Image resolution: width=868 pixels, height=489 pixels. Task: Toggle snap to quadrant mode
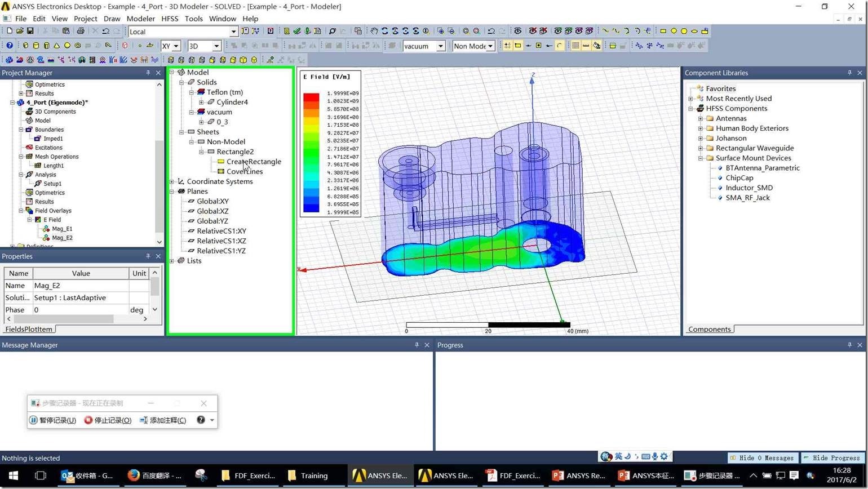[549, 46]
